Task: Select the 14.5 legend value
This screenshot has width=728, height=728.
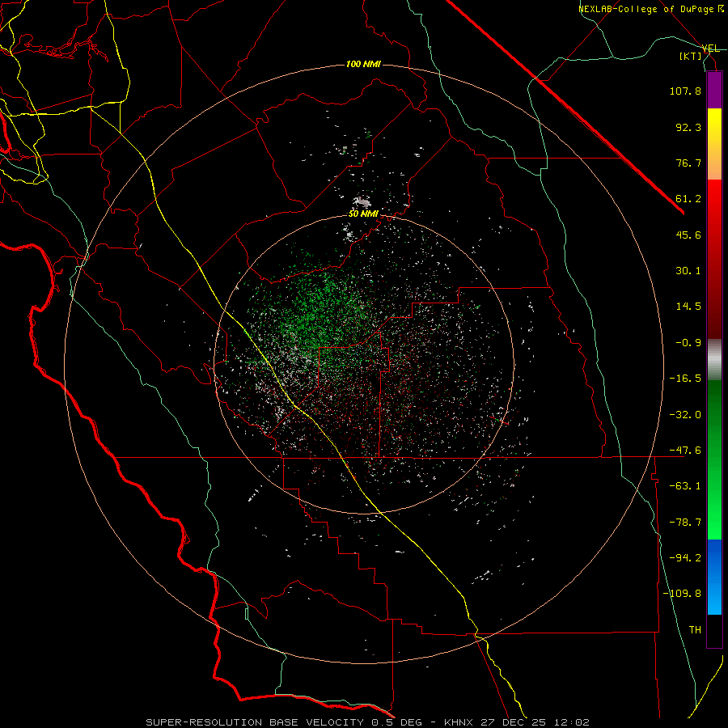Action: (688, 307)
